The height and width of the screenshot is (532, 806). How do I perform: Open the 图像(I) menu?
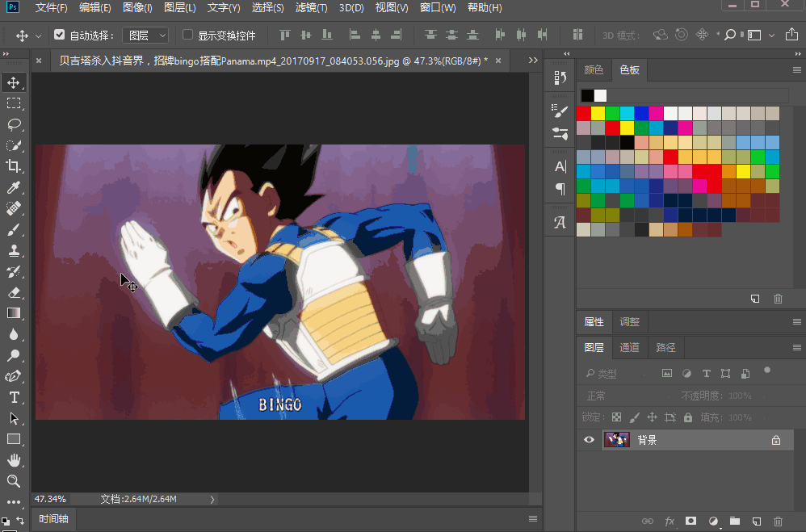137,8
